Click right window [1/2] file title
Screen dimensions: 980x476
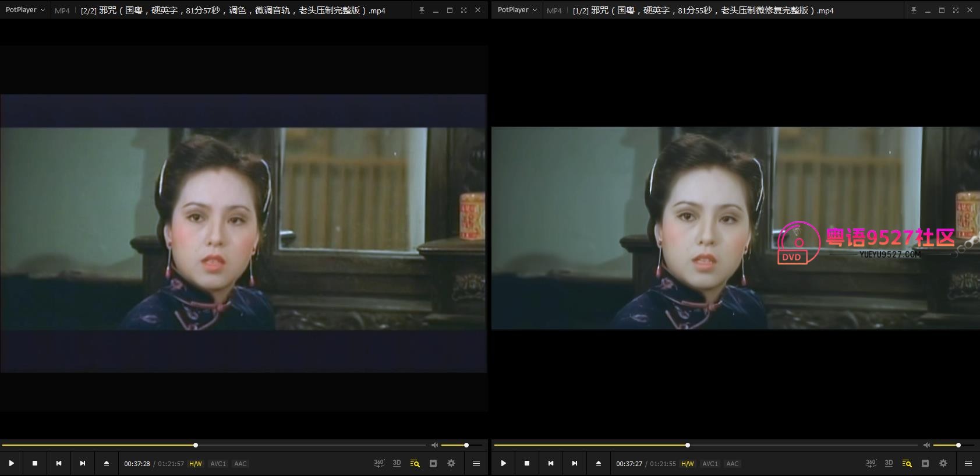[x=703, y=10]
